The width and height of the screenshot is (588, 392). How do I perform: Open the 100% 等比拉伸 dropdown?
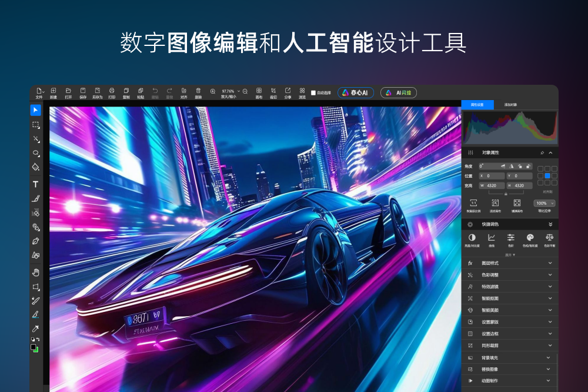(544, 203)
